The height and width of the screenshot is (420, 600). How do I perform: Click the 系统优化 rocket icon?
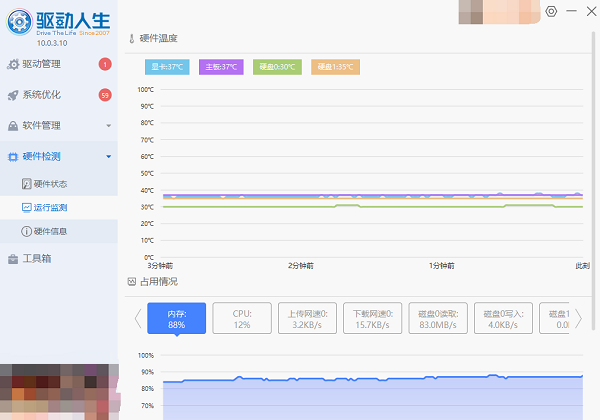pos(13,96)
